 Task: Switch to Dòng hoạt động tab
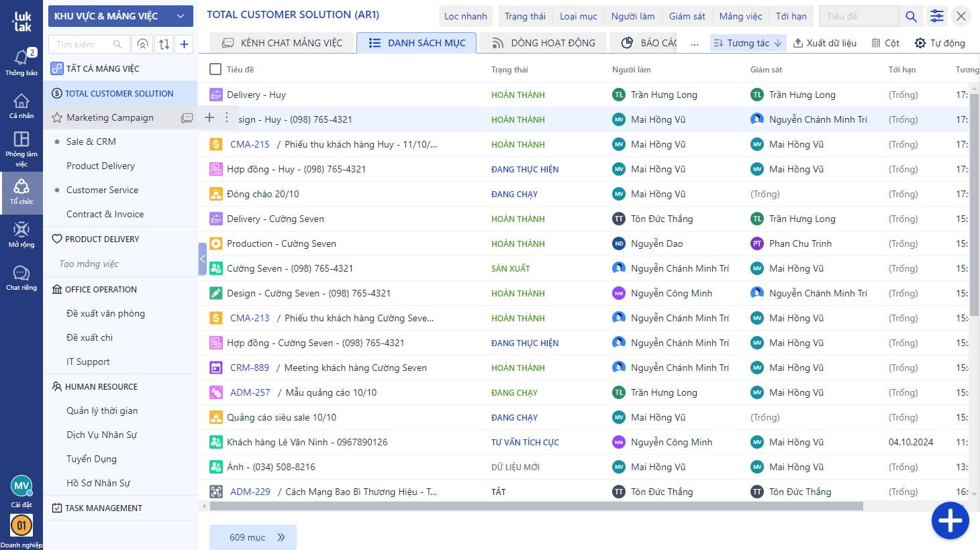click(543, 43)
